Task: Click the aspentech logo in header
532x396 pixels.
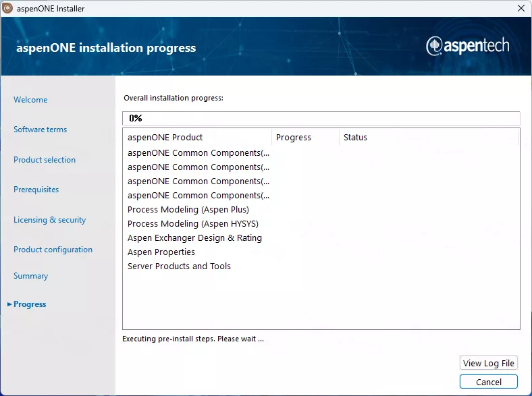Action: [x=467, y=46]
